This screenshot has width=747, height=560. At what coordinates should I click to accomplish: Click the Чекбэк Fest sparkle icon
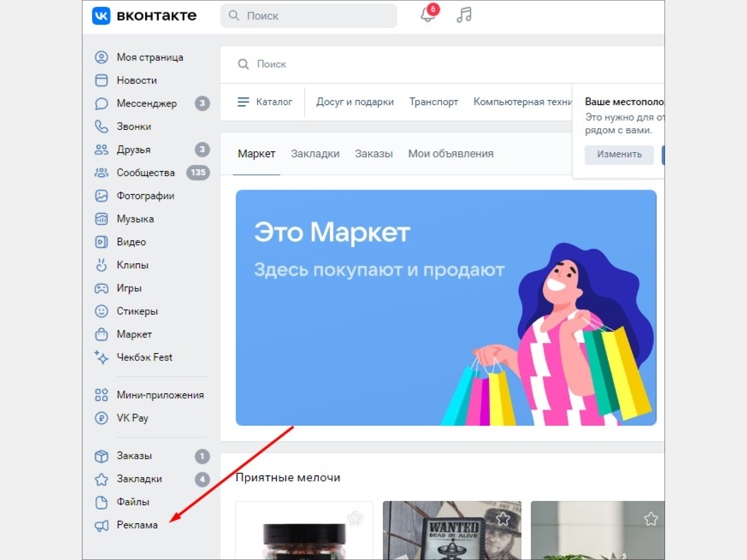pyautogui.click(x=101, y=357)
